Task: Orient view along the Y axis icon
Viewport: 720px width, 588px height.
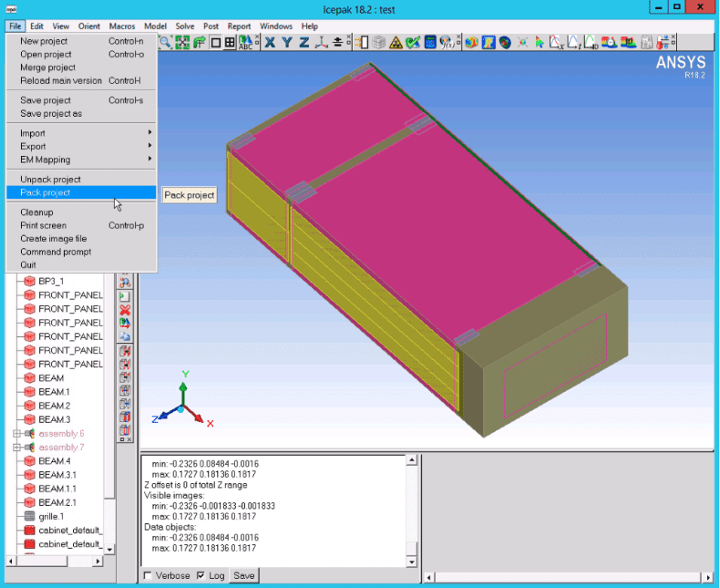Action: 287,43
